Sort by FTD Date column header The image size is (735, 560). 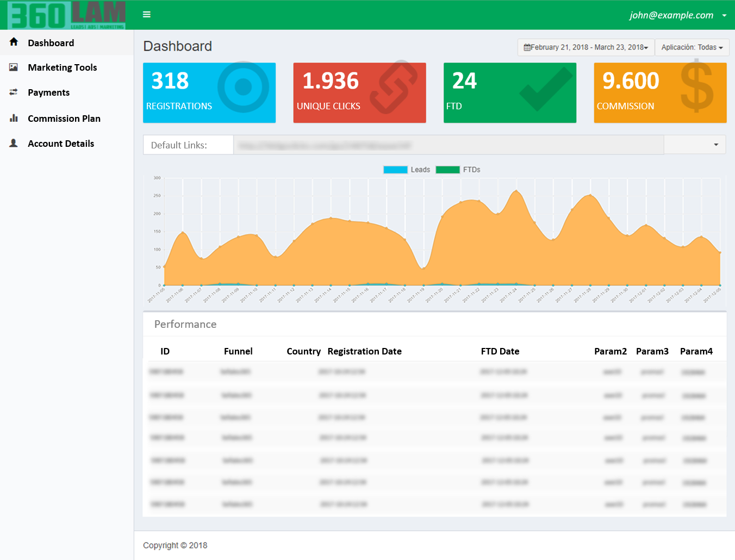500,351
